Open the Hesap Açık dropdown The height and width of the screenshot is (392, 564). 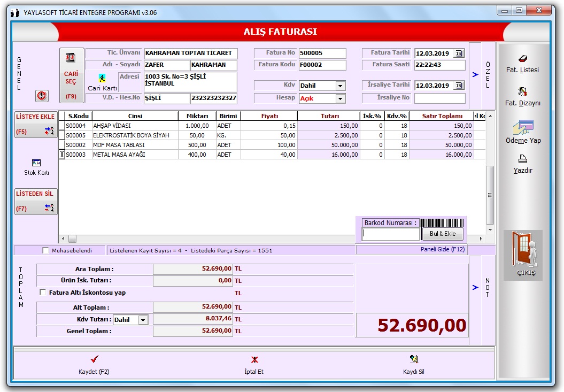[340, 98]
